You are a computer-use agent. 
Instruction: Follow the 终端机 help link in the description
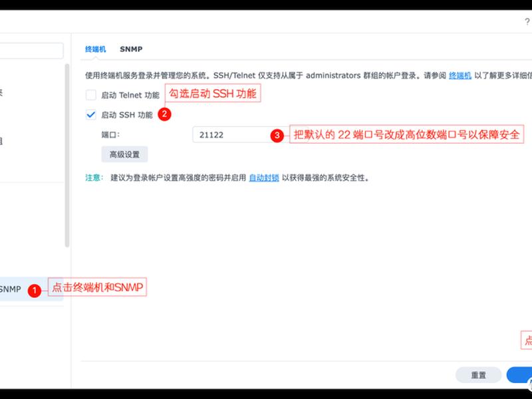coord(460,75)
